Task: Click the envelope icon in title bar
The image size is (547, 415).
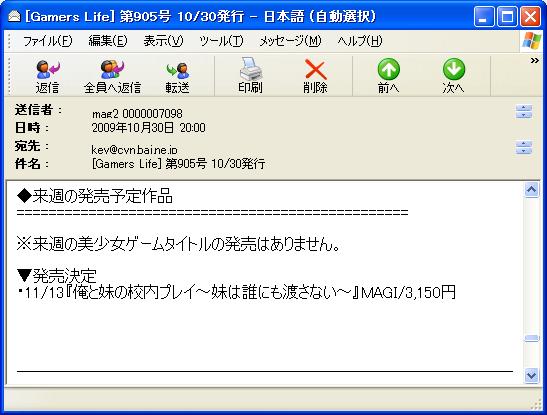Action: [14, 16]
